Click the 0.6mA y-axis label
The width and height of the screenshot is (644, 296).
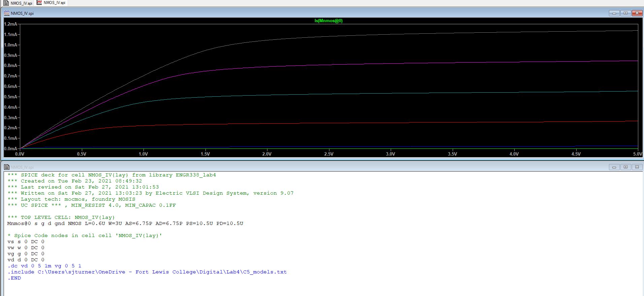pyautogui.click(x=10, y=86)
